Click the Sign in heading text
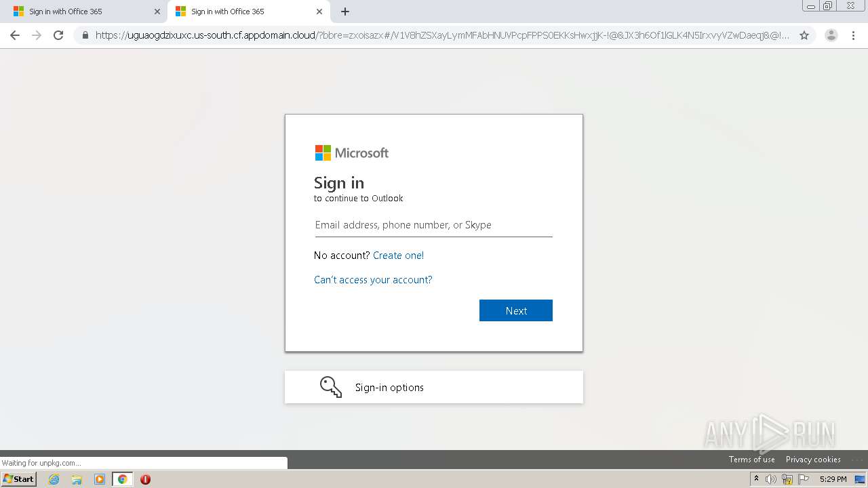This screenshot has width=868, height=488. [x=339, y=183]
